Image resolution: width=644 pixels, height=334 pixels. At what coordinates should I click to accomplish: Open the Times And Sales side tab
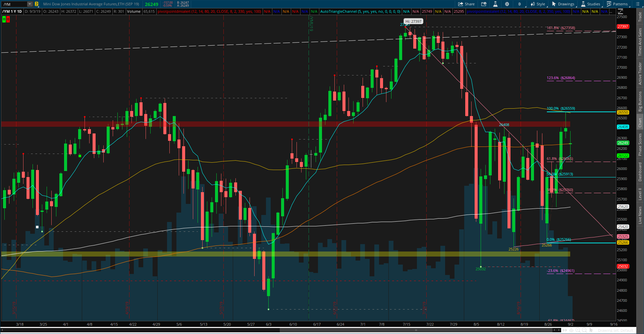coord(640,42)
